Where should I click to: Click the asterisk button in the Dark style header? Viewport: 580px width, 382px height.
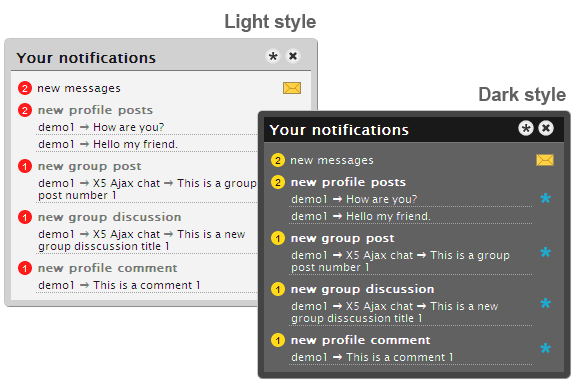click(526, 128)
